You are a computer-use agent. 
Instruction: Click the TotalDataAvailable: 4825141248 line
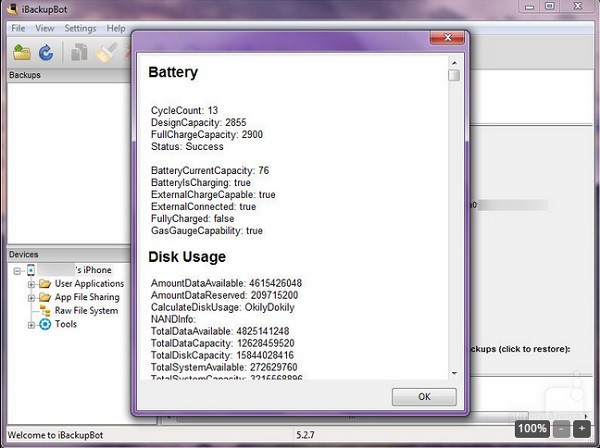click(220, 331)
